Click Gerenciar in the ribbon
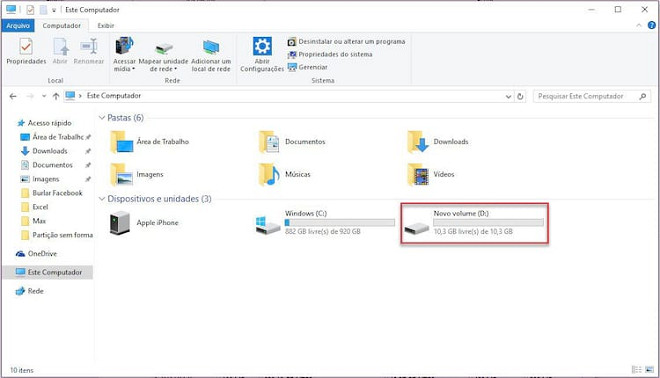 [308, 67]
